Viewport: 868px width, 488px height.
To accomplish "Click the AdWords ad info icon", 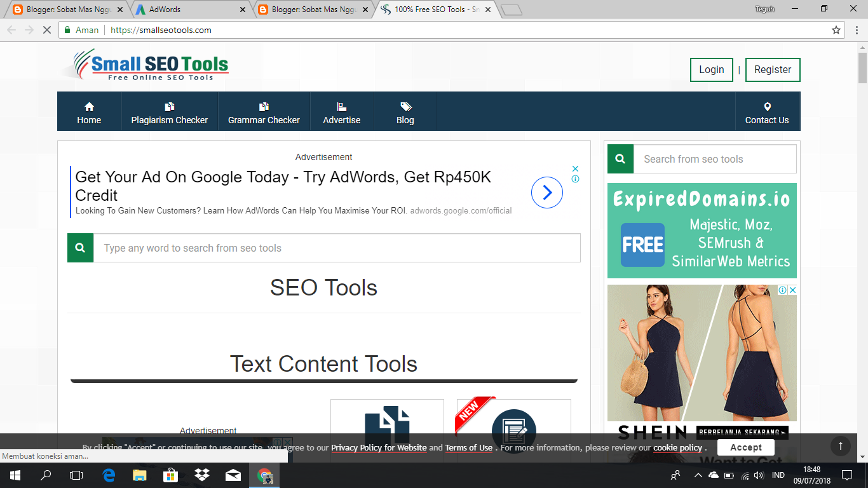I will point(575,179).
